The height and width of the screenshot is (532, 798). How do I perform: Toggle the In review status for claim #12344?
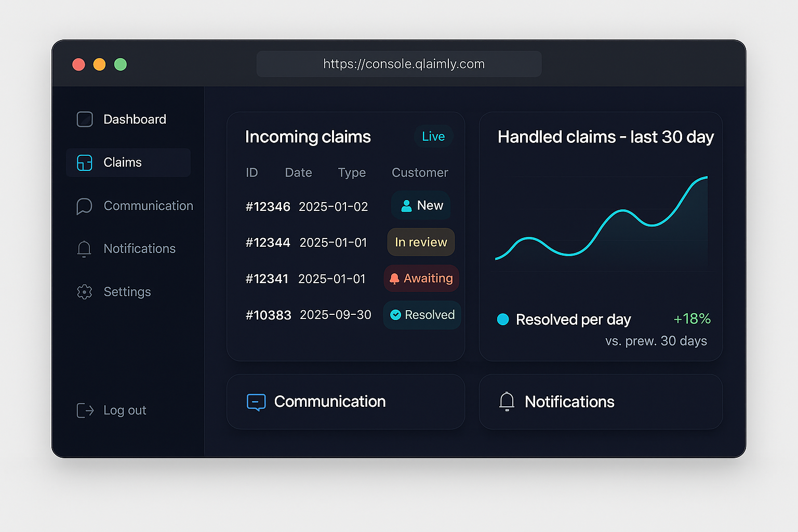(421, 242)
